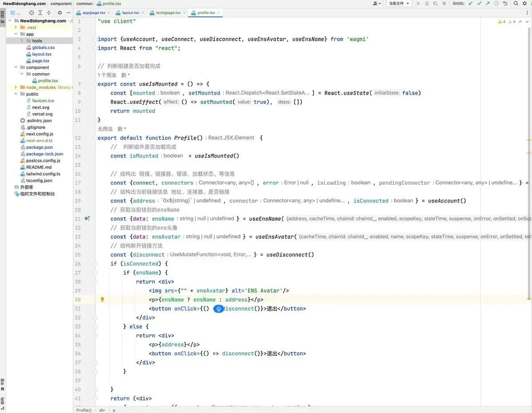
Task: Click '1个用法' usage hint above useIsMounted
Action: pyautogui.click(x=107, y=75)
